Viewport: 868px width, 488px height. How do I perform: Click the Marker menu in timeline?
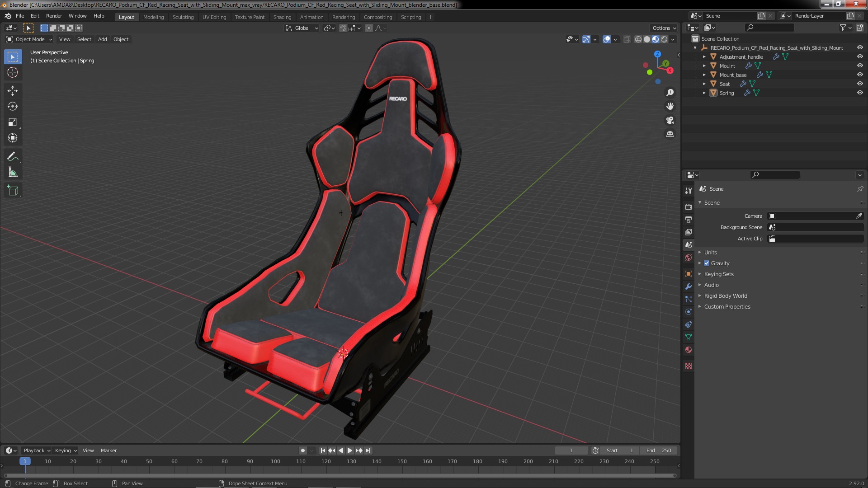108,450
